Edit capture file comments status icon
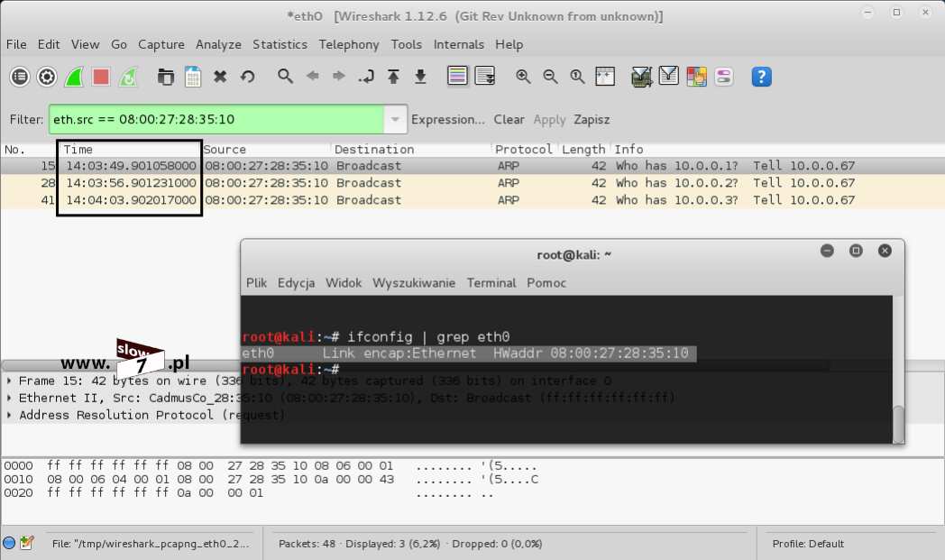 coord(26,543)
